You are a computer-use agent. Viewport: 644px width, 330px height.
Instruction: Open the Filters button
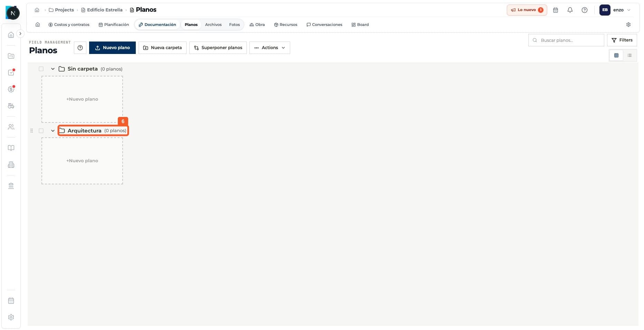pos(622,40)
